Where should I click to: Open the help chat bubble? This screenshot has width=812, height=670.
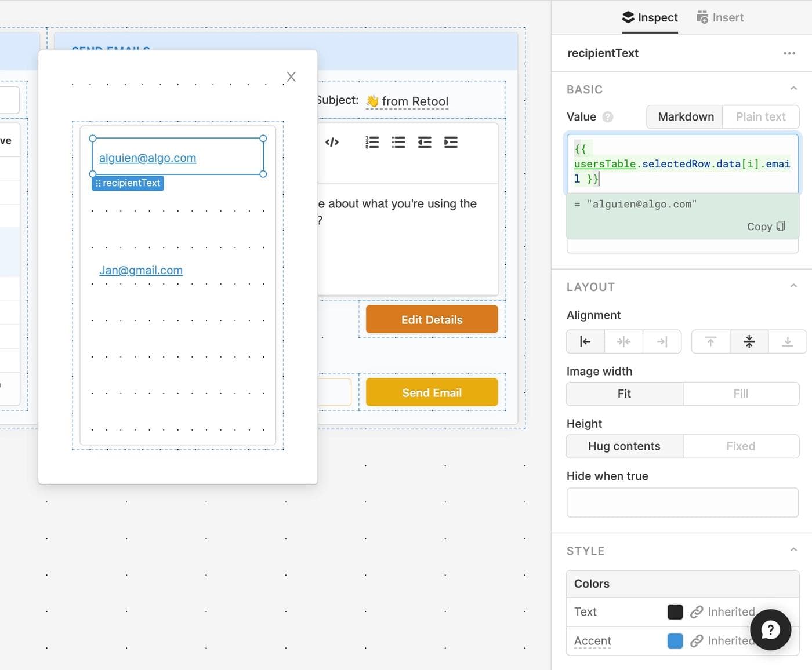(770, 629)
